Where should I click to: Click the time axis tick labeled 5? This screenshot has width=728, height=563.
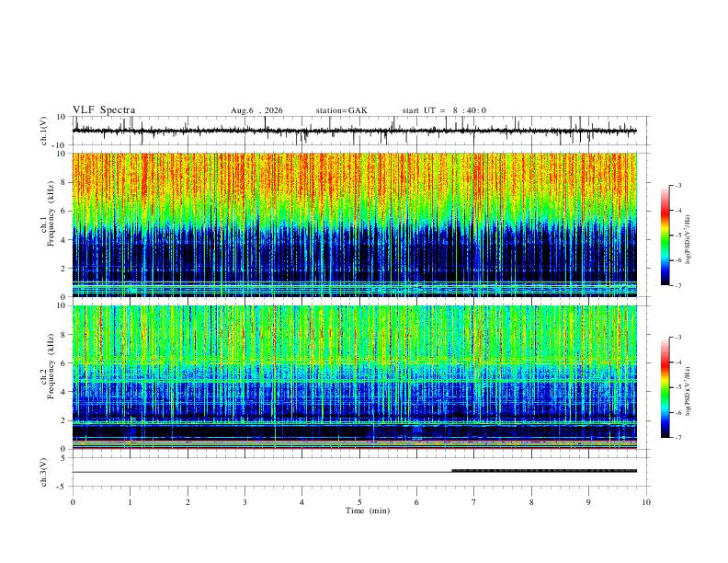(x=359, y=502)
